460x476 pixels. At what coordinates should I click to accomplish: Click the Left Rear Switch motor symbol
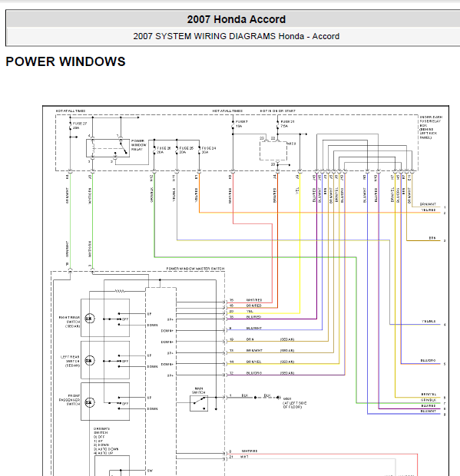click(x=89, y=360)
